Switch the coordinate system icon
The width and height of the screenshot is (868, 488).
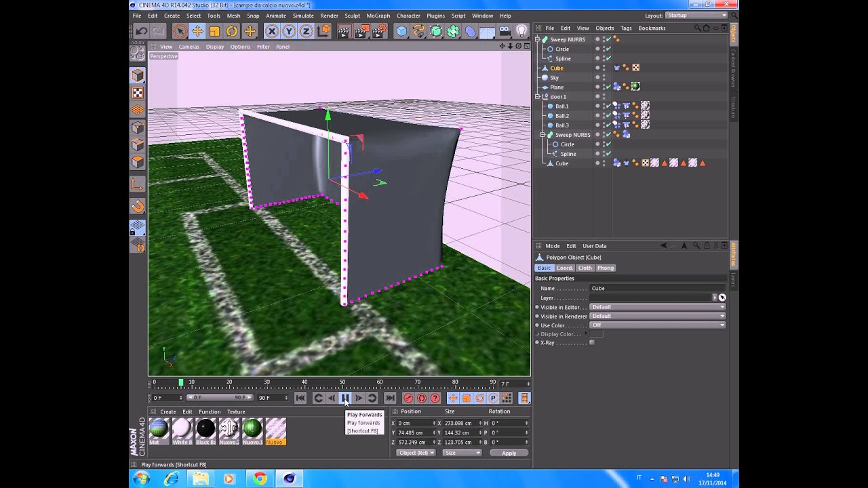point(323,30)
